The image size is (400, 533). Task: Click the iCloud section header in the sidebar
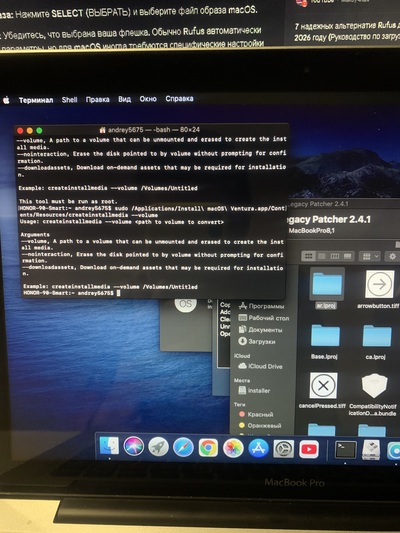(x=242, y=356)
